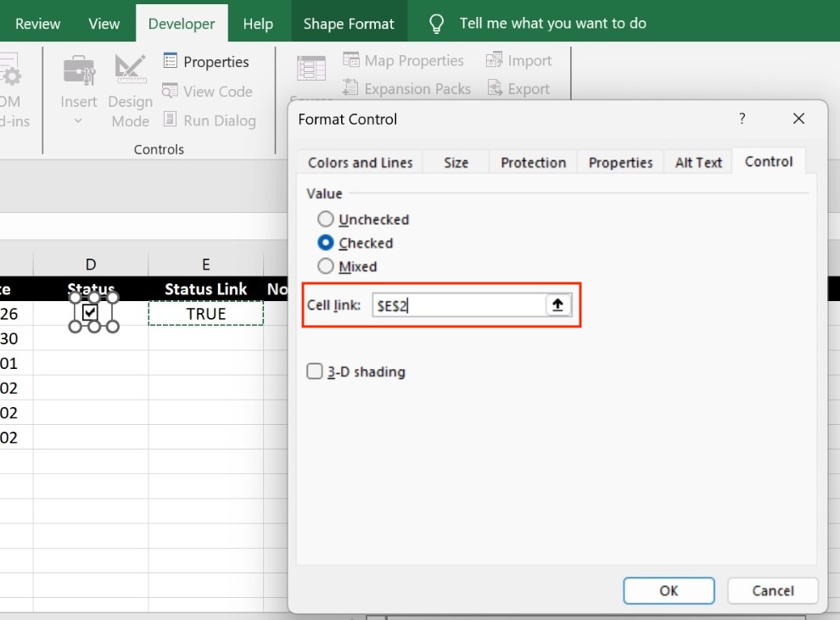Click the range selector arrow beside Cell link
The image size is (840, 620).
click(558, 304)
